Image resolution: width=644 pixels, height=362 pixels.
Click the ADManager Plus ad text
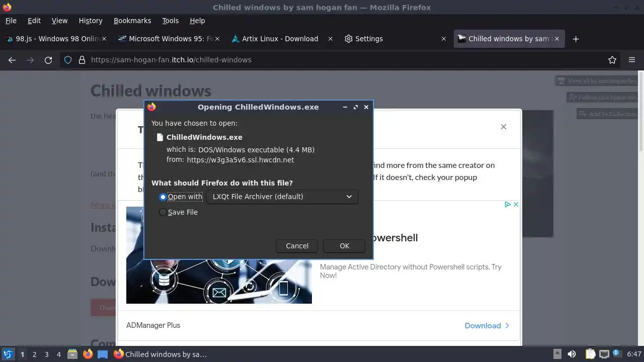click(x=153, y=325)
